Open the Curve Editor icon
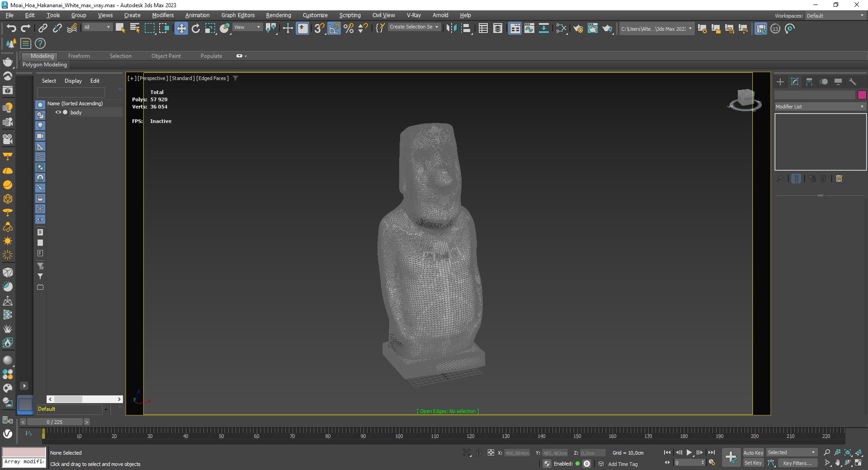Image resolution: width=868 pixels, height=470 pixels. (x=529, y=28)
